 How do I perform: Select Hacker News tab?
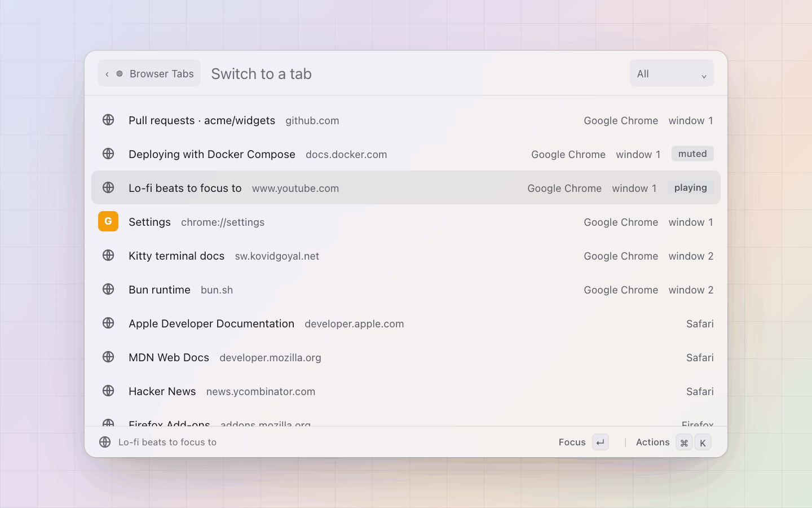(x=406, y=391)
